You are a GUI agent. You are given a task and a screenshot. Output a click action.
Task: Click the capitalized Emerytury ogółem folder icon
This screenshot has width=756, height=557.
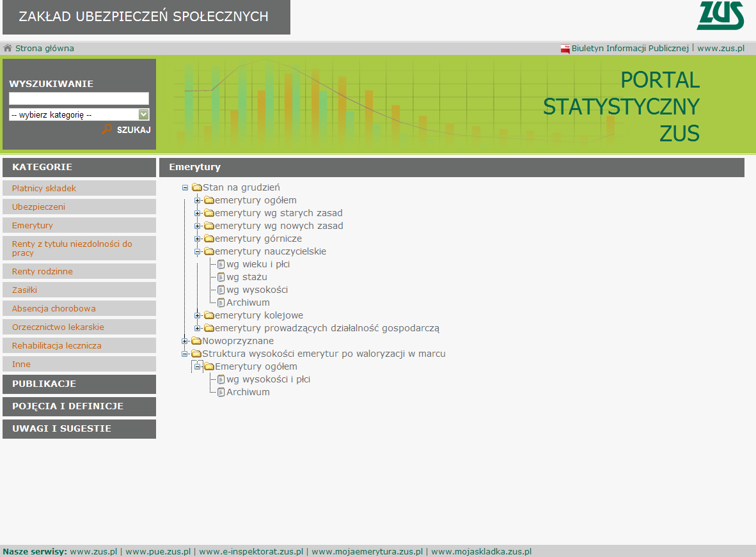coord(209,366)
